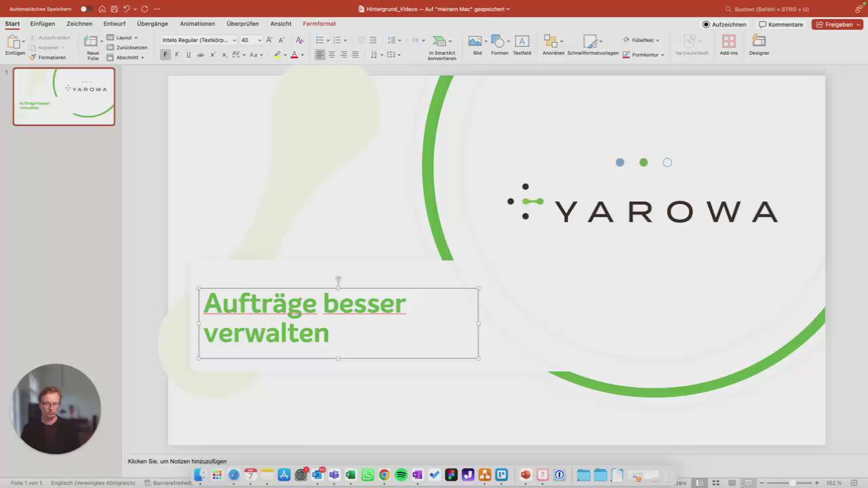Open the font color dropdown arrow

(302, 55)
